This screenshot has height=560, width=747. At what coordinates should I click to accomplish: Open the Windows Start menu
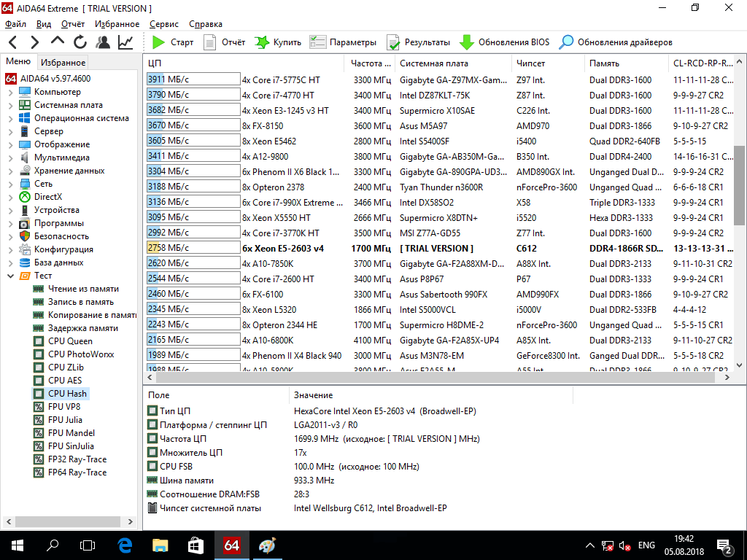18,545
